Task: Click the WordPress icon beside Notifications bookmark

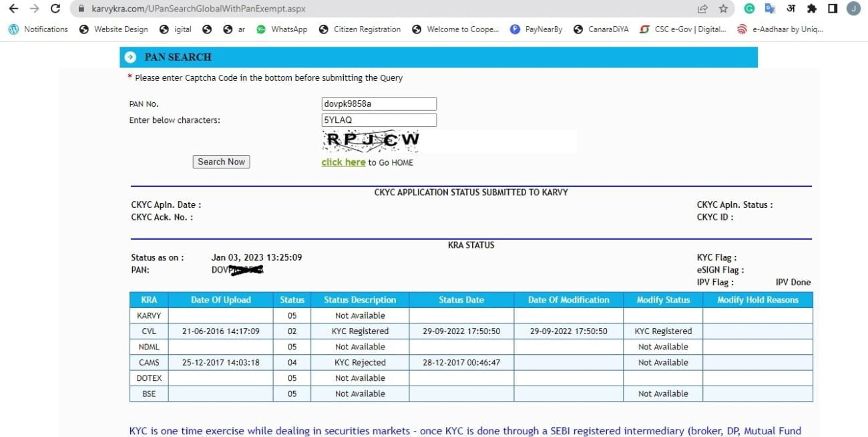Action: pyautogui.click(x=13, y=29)
